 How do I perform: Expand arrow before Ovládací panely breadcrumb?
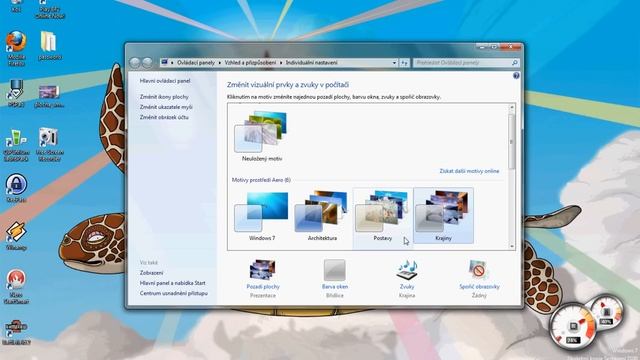click(x=172, y=63)
